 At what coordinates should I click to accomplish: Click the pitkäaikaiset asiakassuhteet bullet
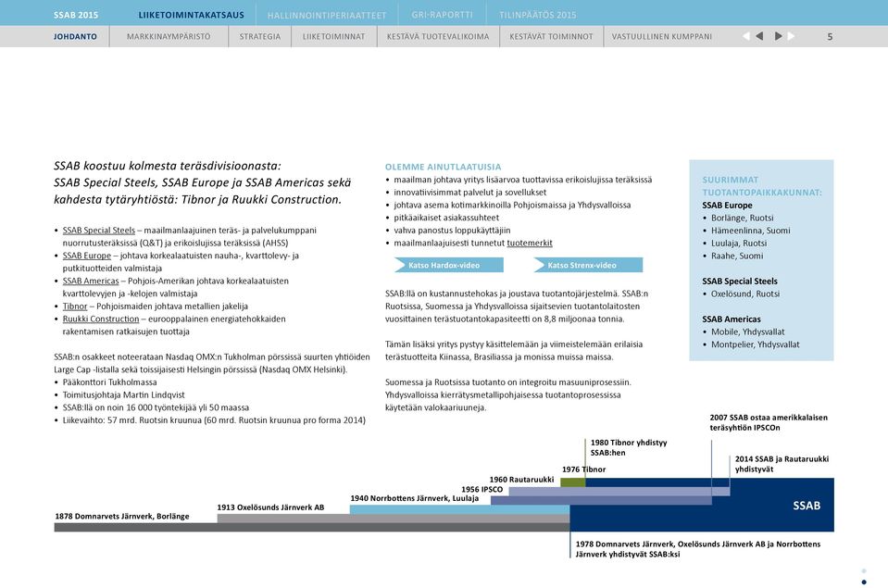point(446,218)
